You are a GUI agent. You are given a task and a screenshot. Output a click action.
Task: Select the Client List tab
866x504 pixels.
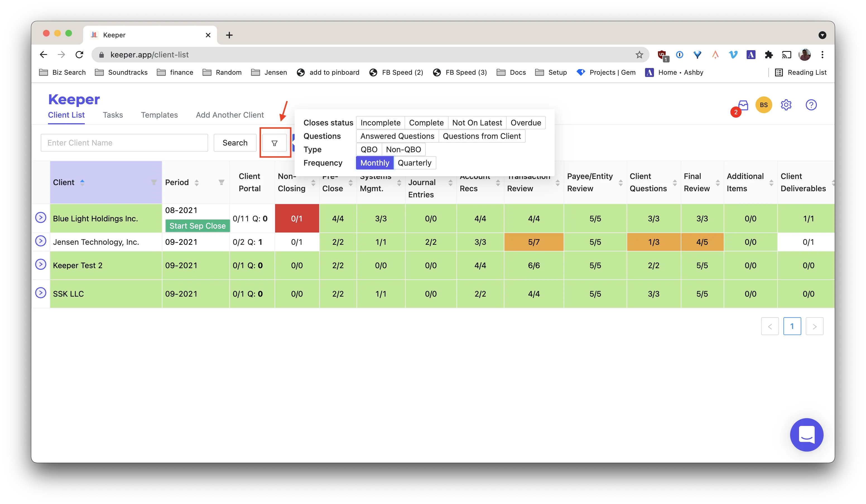coord(66,115)
